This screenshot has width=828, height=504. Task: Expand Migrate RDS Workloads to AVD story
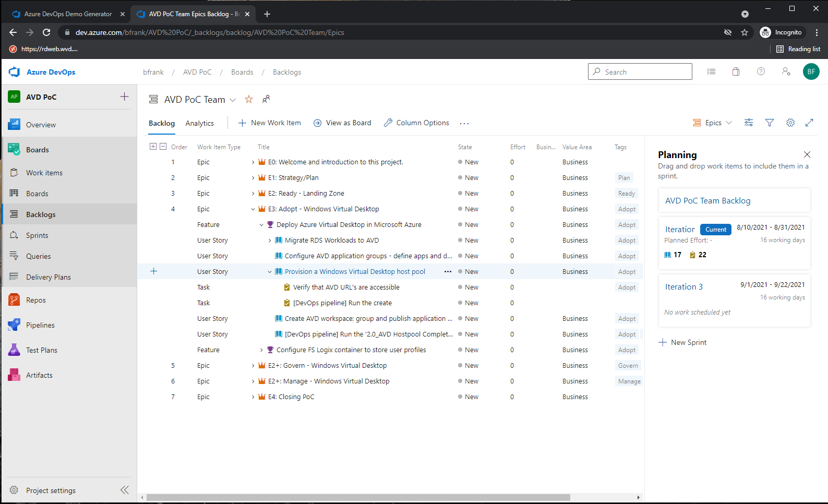(270, 241)
